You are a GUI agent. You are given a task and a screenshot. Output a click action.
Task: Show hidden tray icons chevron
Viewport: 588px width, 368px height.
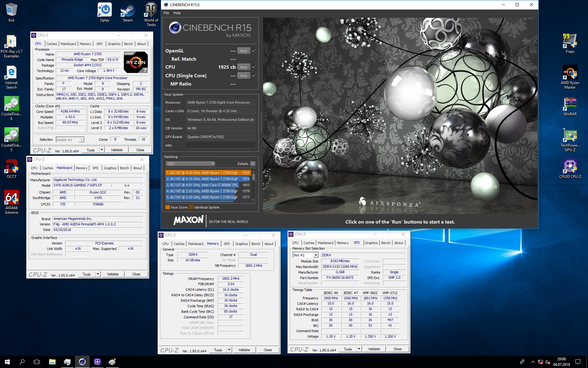(x=533, y=362)
